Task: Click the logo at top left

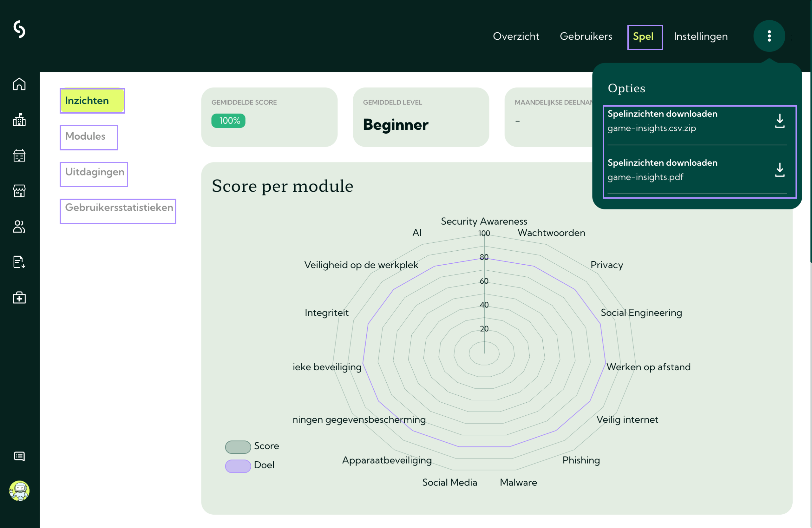Action: [19, 30]
